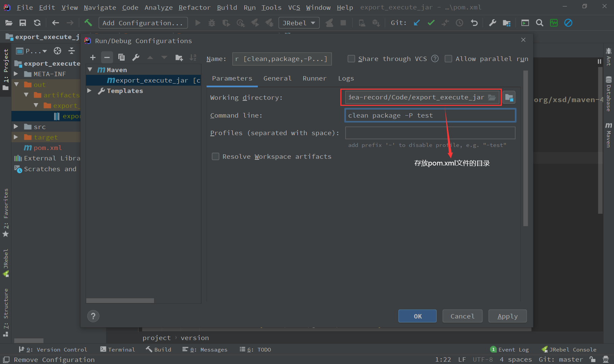
Task: Open the Maven side tool window
Action: tap(609, 135)
